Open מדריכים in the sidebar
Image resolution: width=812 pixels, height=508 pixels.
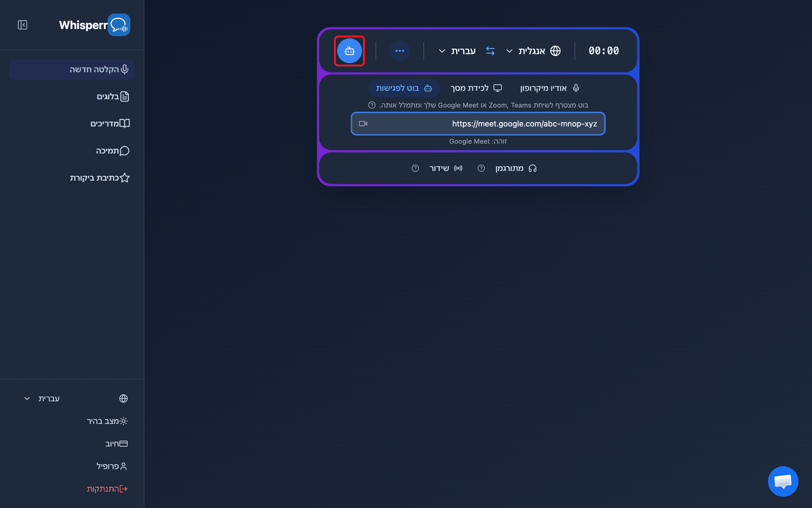pos(110,123)
